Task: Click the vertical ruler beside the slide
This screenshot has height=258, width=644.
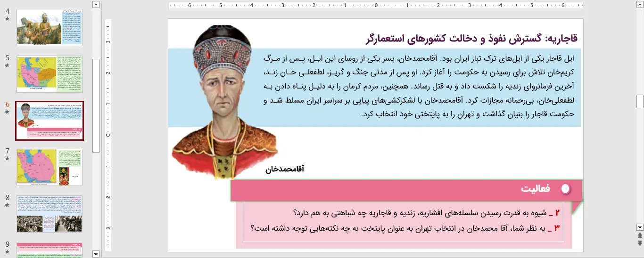Action: (108, 136)
